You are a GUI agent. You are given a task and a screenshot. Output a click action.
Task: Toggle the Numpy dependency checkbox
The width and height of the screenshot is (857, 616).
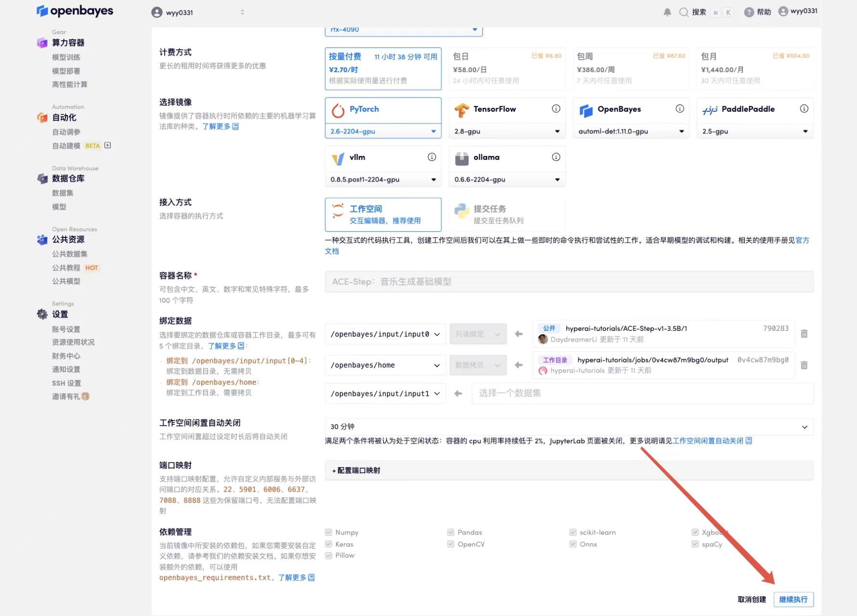pyautogui.click(x=329, y=532)
